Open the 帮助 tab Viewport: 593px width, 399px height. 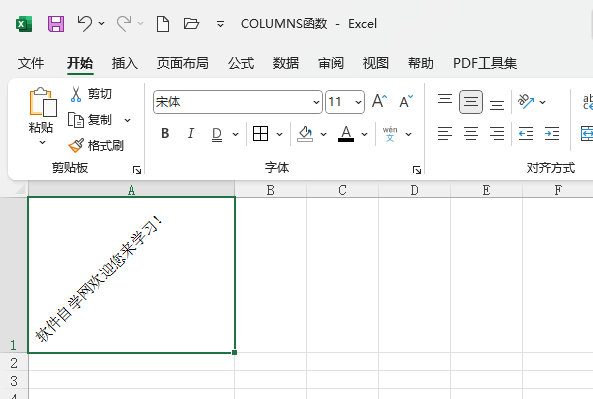tap(421, 63)
